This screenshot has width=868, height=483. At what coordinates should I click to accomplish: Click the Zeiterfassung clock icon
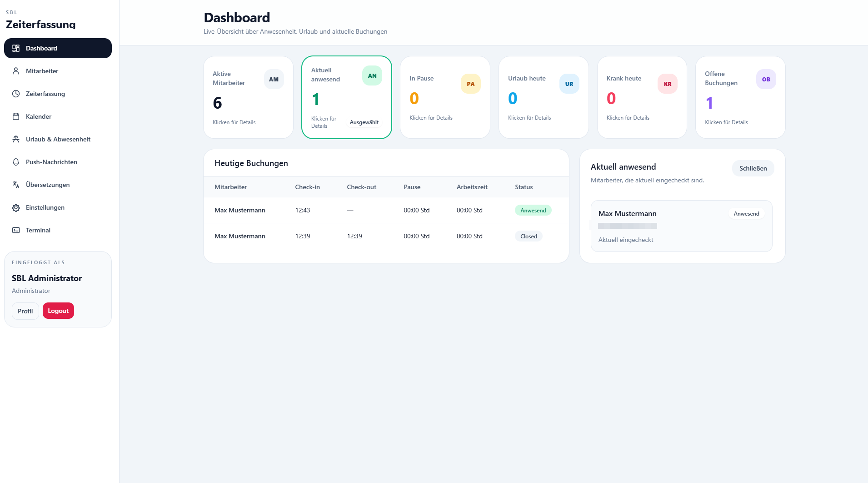(16, 94)
